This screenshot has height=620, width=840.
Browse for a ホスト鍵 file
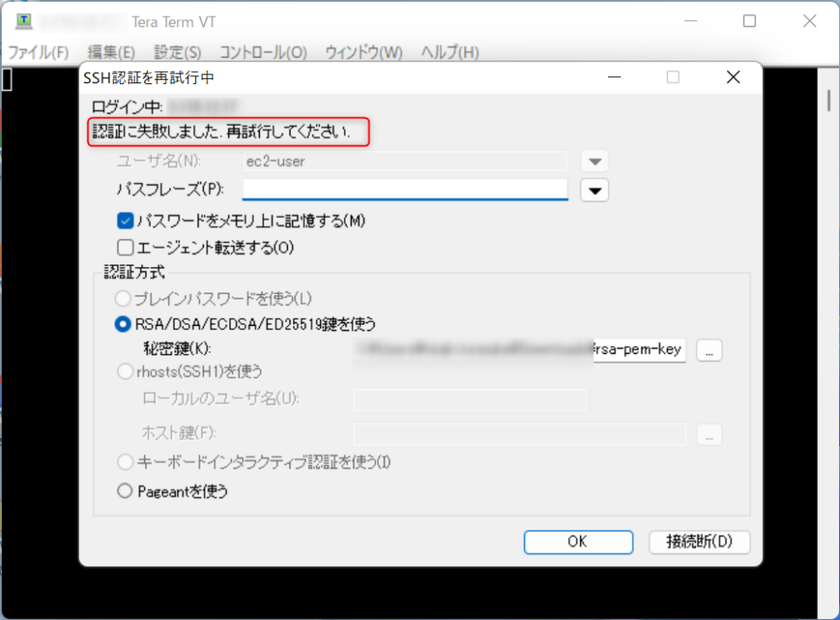[709, 434]
